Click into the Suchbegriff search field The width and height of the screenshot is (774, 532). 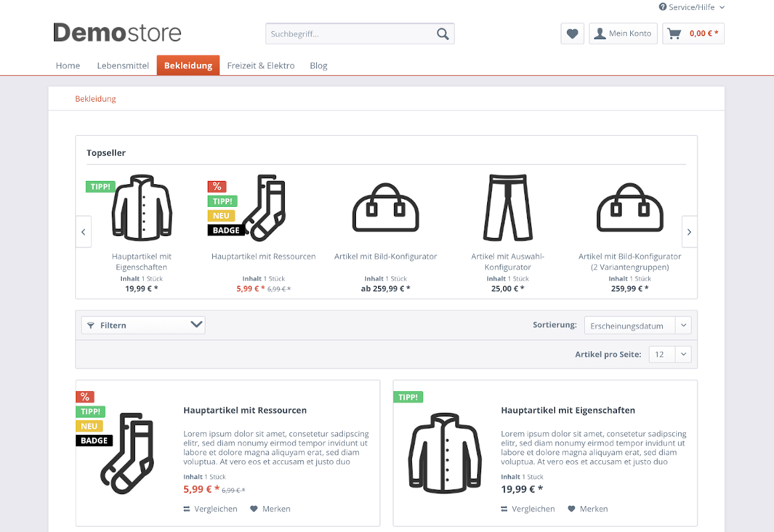coord(349,34)
